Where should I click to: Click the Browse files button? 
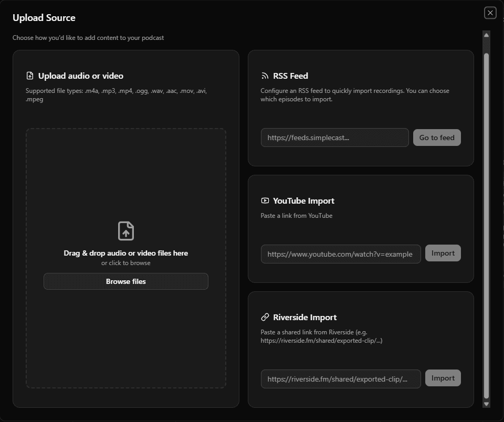(x=125, y=281)
